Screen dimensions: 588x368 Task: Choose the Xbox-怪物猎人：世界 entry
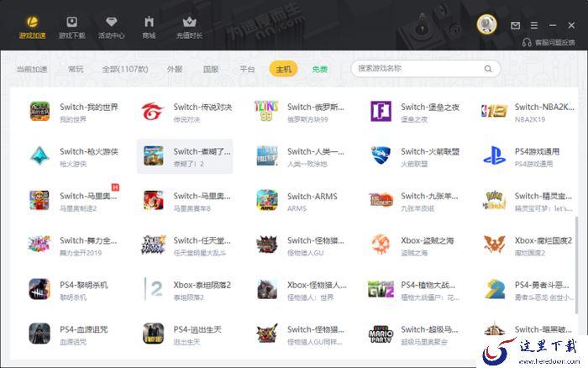tap(300, 289)
